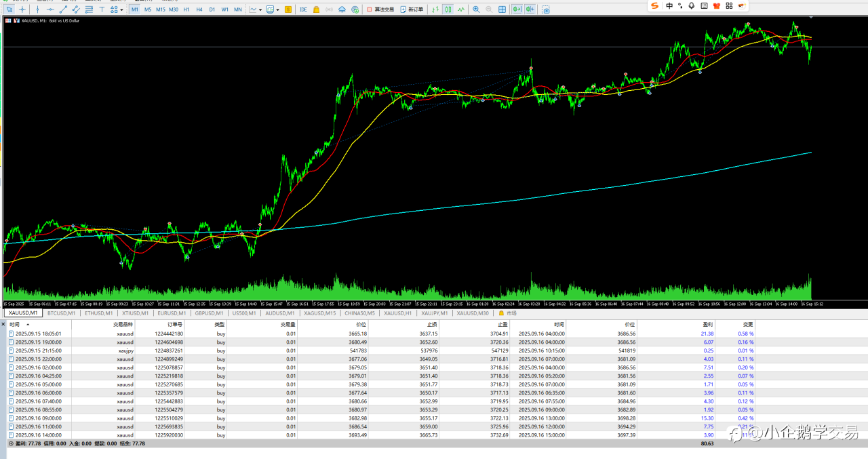Image resolution: width=868 pixels, height=459 pixels.
Task: Open the 新订单 new order button
Action: [x=412, y=9]
